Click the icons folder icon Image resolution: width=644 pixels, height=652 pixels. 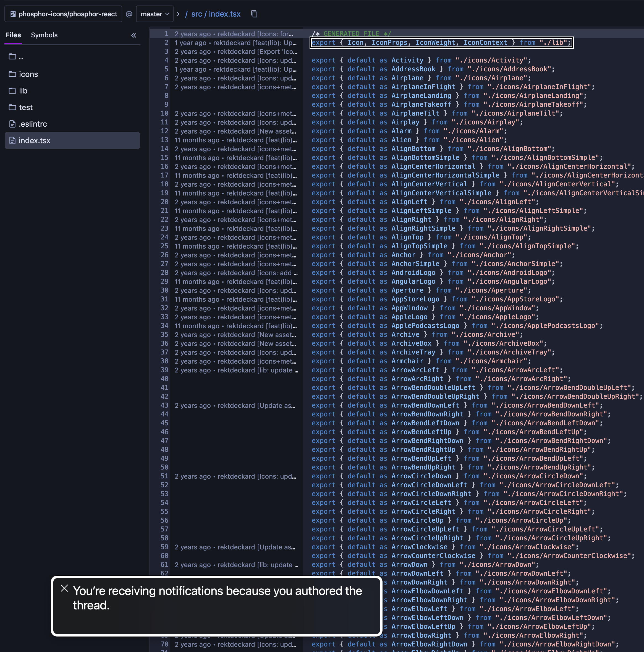tap(12, 74)
